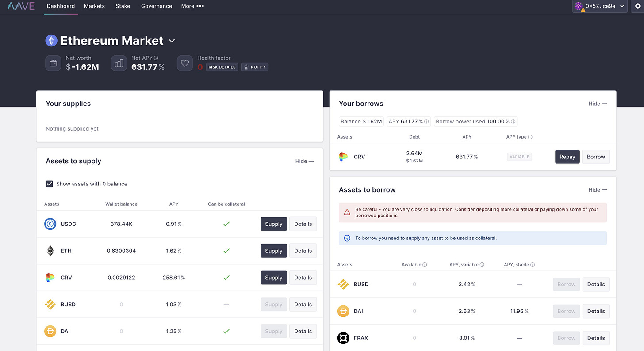Open Details for BUSD in Assets to supply

[x=303, y=305]
